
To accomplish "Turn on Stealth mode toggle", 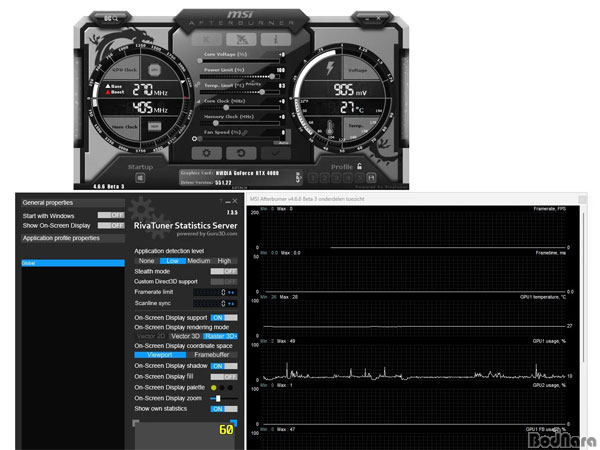I will pos(224,271).
